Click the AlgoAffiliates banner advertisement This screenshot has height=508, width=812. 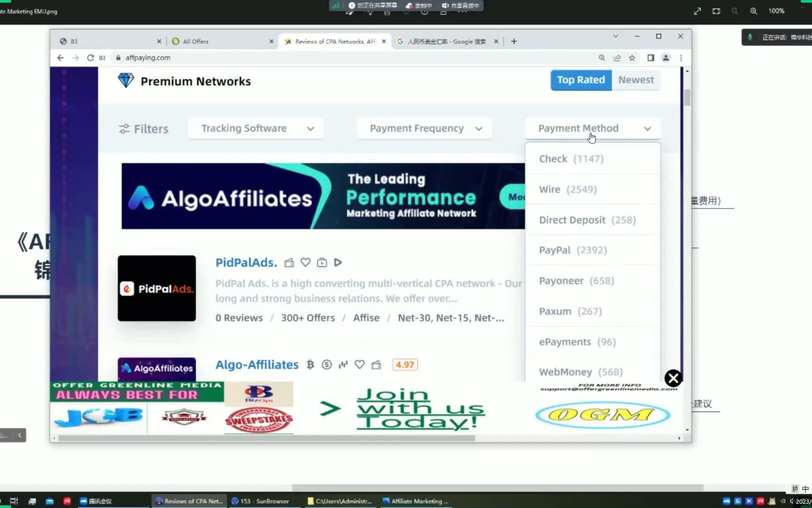pyautogui.click(x=323, y=196)
